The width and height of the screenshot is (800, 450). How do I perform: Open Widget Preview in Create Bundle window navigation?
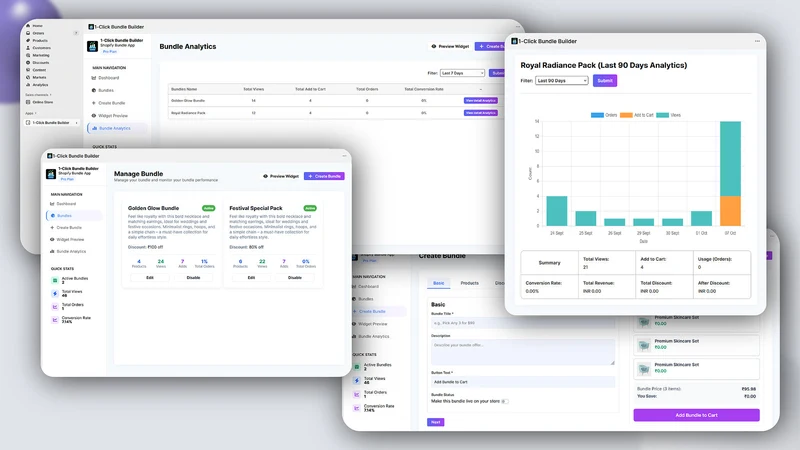[372, 324]
